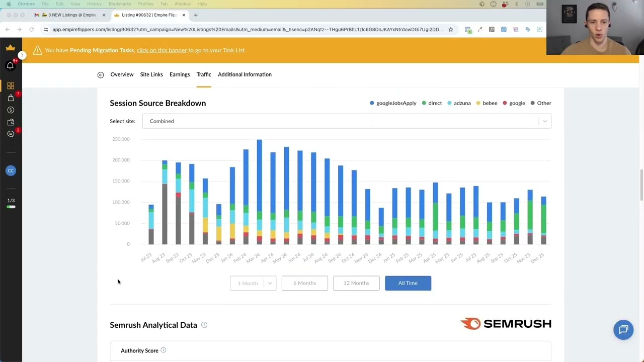Click the fonts 'f' extension icon
This screenshot has width=644, height=362.
(492, 30)
